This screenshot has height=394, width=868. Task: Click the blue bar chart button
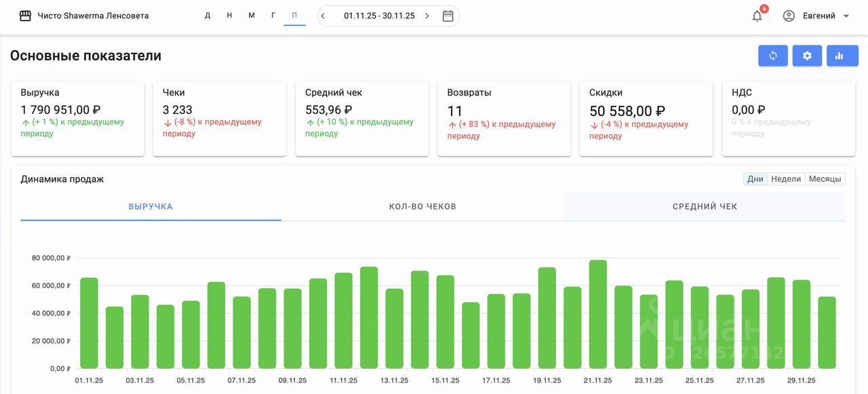click(x=842, y=56)
